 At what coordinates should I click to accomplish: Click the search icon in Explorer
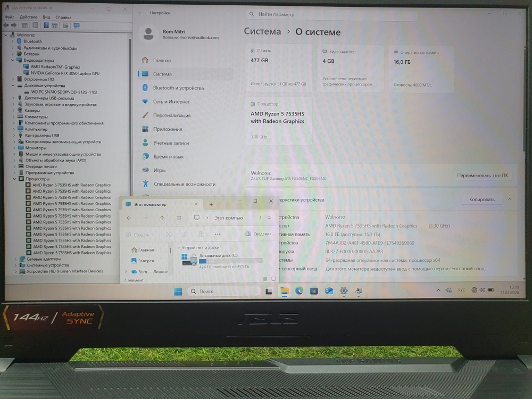pos(269,218)
